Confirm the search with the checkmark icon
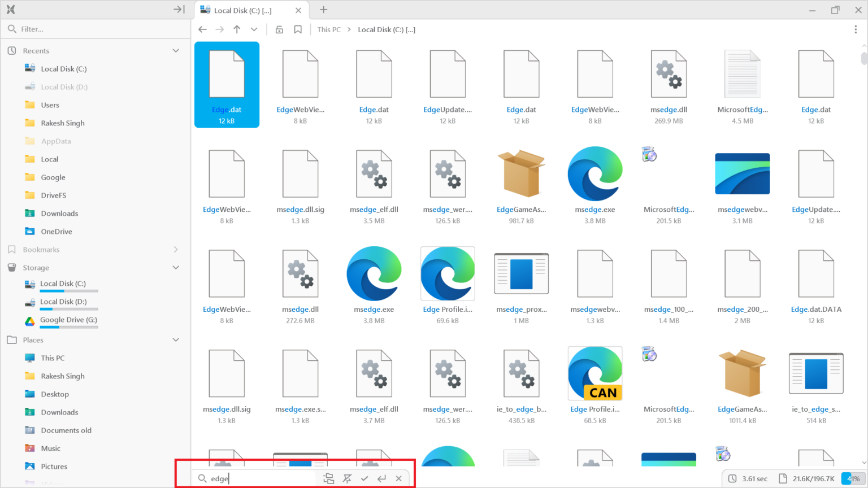 click(x=364, y=478)
